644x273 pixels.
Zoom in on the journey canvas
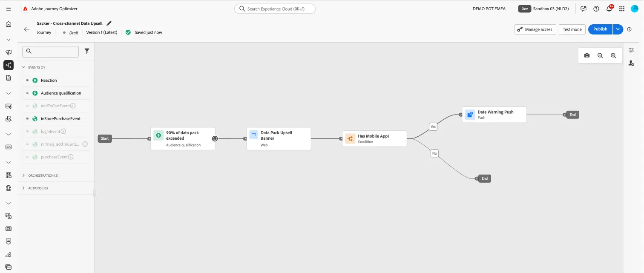613,55
